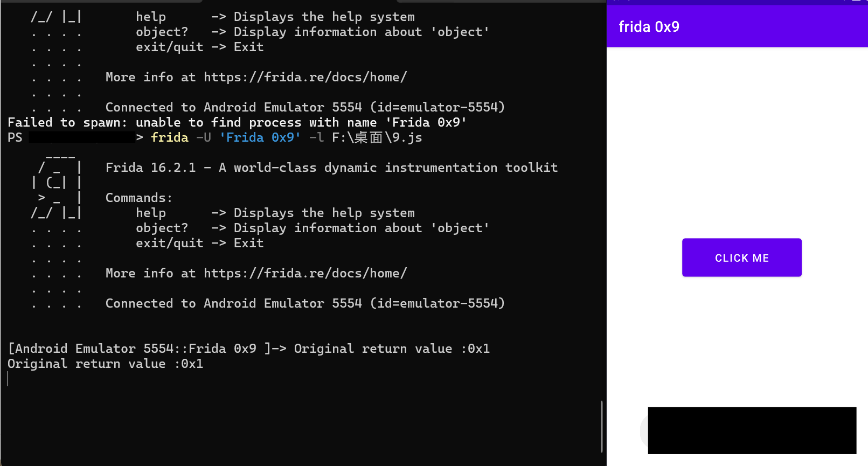The height and width of the screenshot is (466, 868).
Task: Open frida.re docs link below the Failed to spawn line
Action: pos(305,273)
